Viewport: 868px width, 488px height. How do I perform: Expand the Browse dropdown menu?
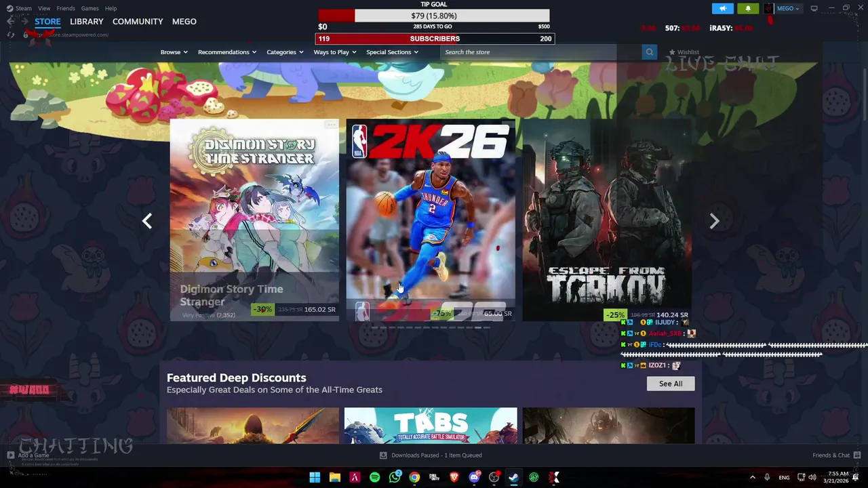[x=174, y=52]
